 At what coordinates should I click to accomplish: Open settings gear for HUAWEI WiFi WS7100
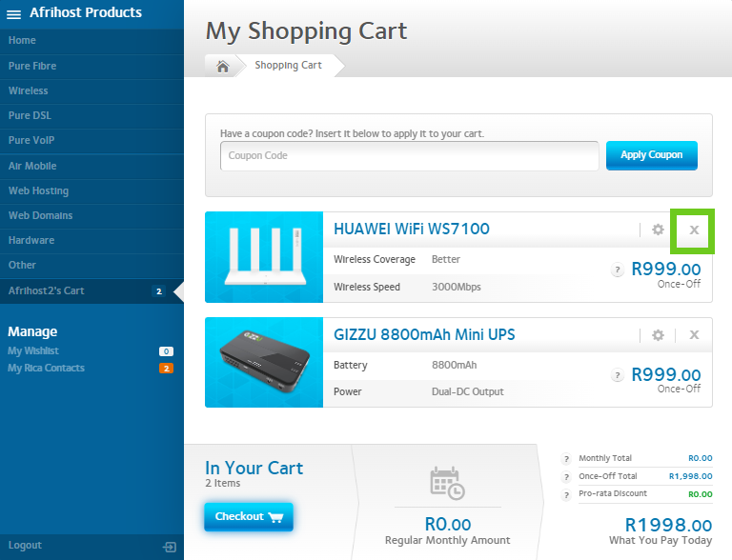(658, 230)
